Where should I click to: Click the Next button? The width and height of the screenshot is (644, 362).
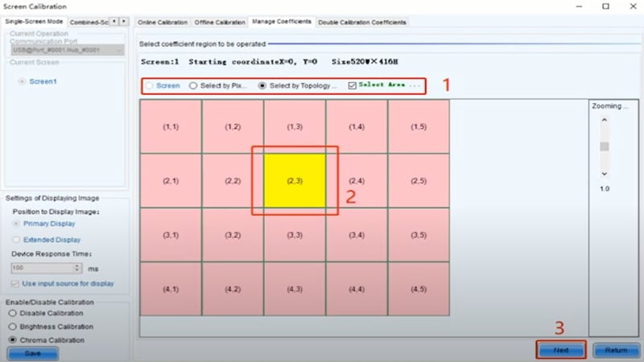pos(561,350)
